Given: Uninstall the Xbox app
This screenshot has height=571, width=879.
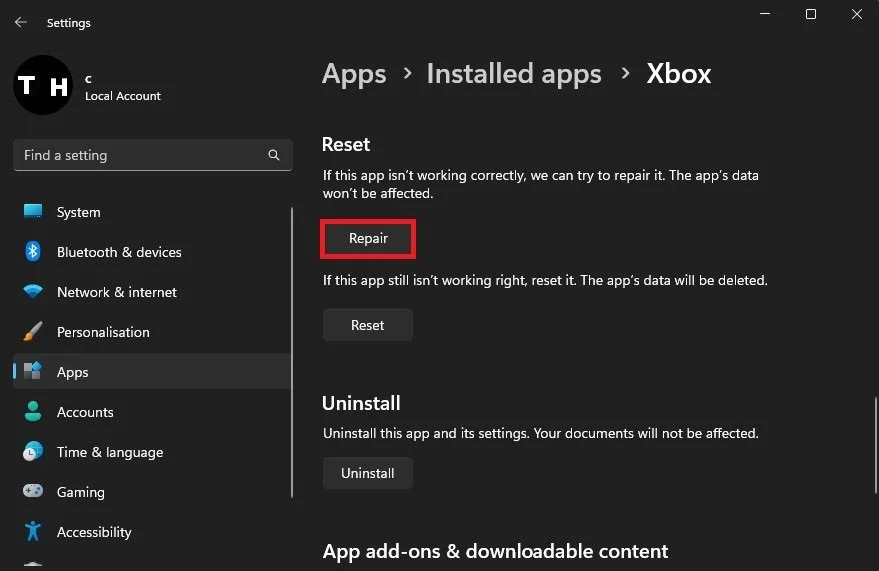Looking at the screenshot, I should [x=368, y=473].
